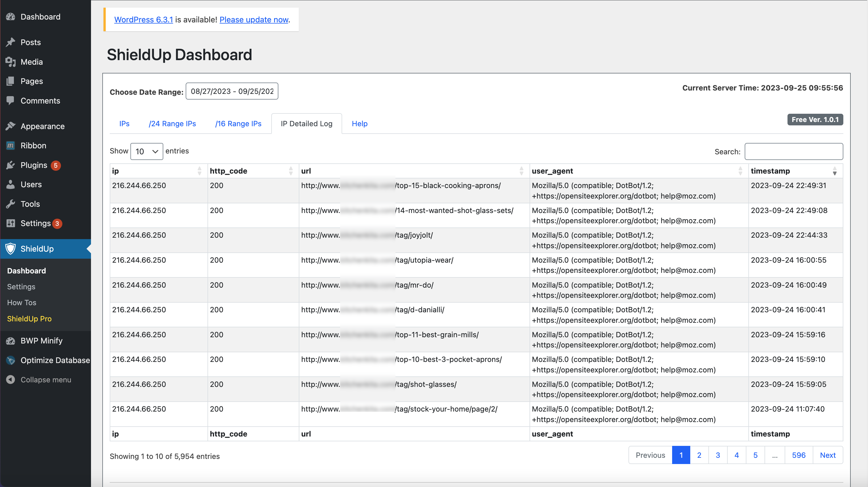This screenshot has width=868, height=487.
Task: Open the Show entries count dropdown
Action: point(147,151)
